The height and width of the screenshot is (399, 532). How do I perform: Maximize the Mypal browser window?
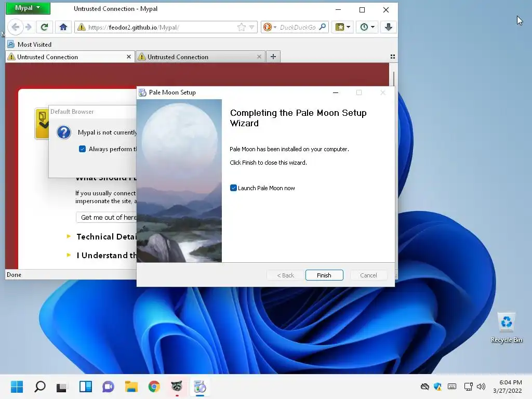[362, 10]
